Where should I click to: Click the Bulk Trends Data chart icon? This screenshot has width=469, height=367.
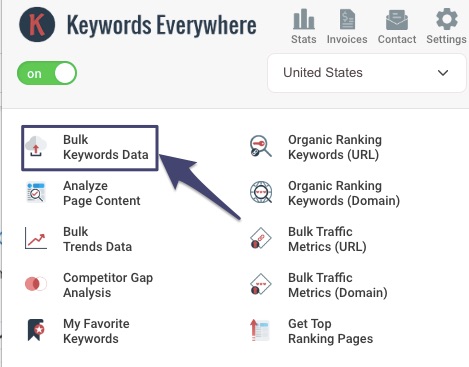(36, 238)
